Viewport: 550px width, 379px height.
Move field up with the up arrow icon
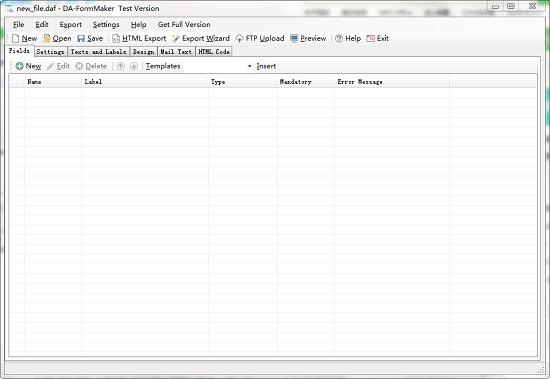tap(120, 66)
